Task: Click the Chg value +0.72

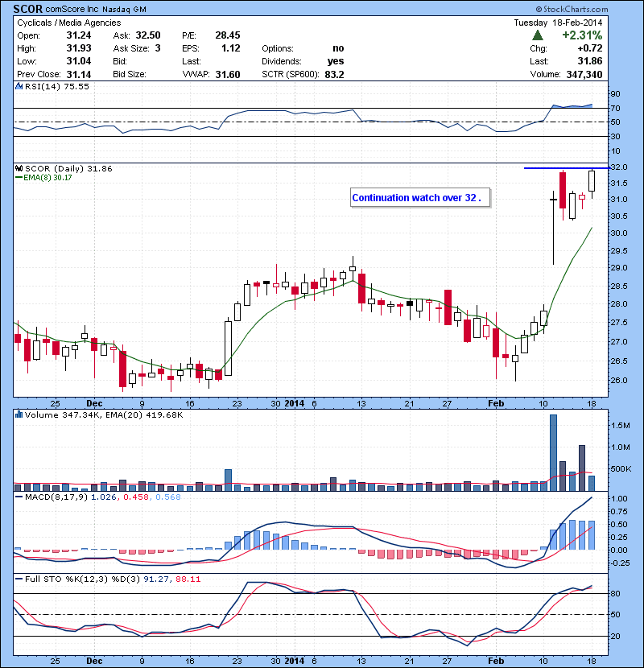Action: [590, 48]
